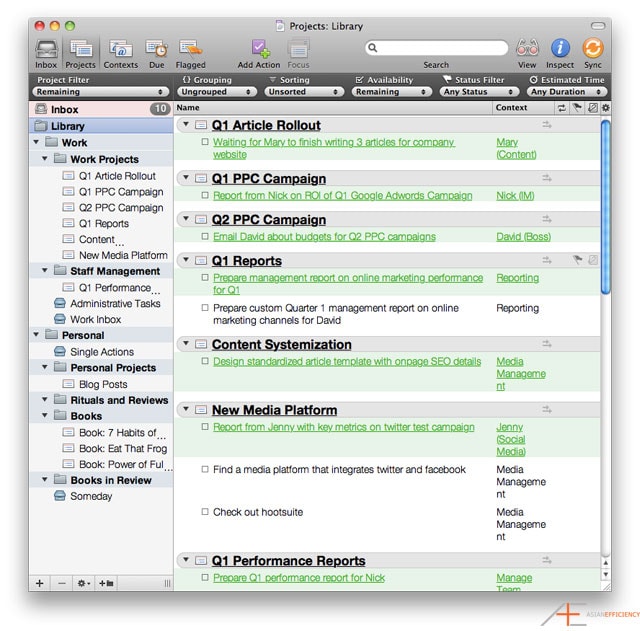Check off Report from Jenny with key metrics
This screenshot has height=631, width=640.
pos(205,427)
